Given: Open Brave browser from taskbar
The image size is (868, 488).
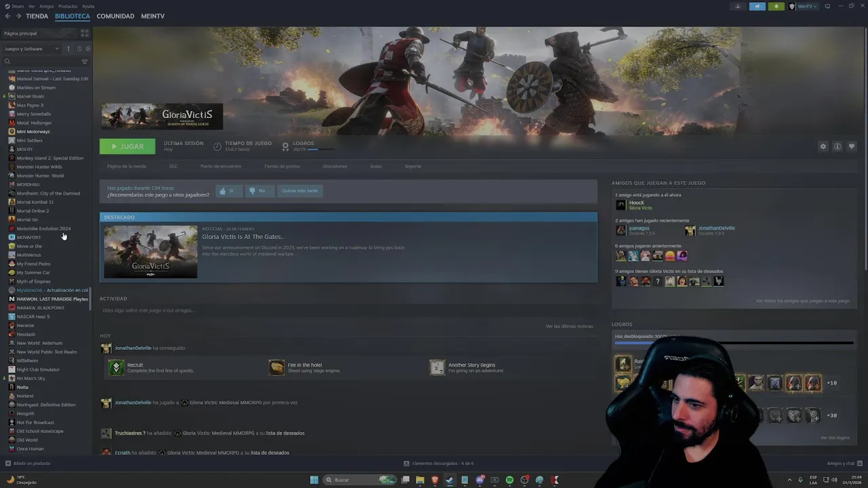Looking at the screenshot, I should [x=435, y=480].
